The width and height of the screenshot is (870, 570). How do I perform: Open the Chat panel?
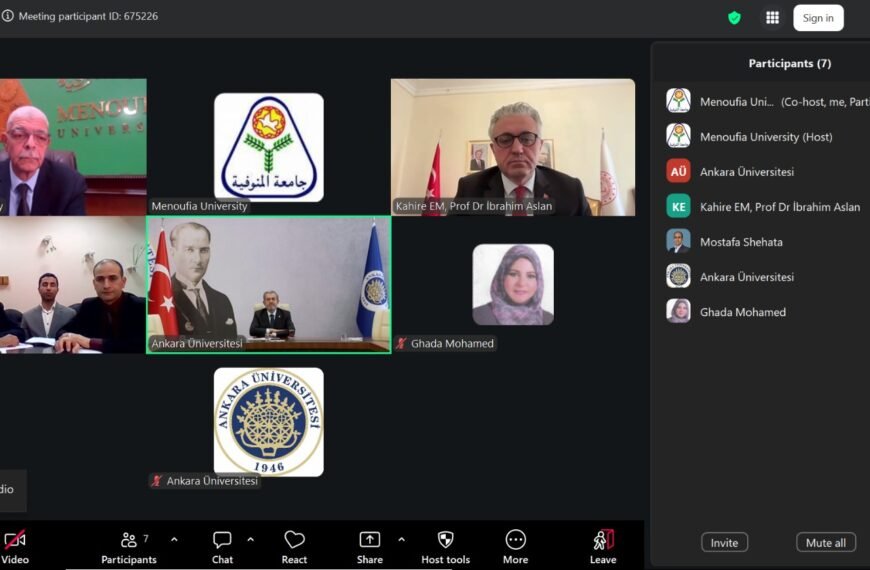tap(222, 547)
